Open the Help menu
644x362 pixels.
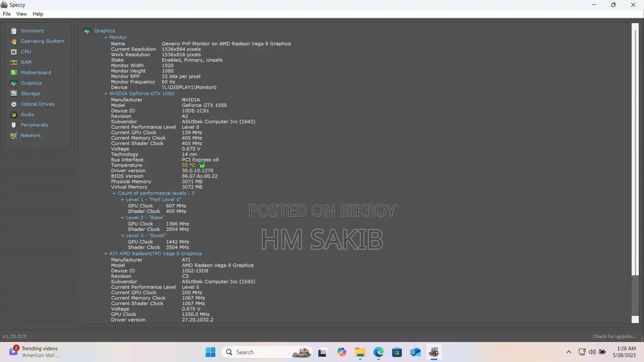click(x=38, y=14)
